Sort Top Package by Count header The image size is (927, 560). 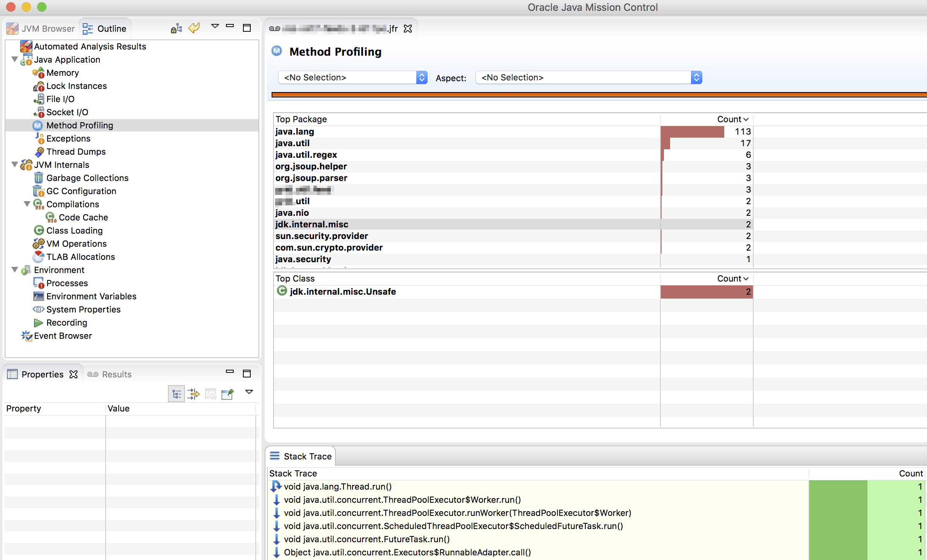click(x=732, y=119)
